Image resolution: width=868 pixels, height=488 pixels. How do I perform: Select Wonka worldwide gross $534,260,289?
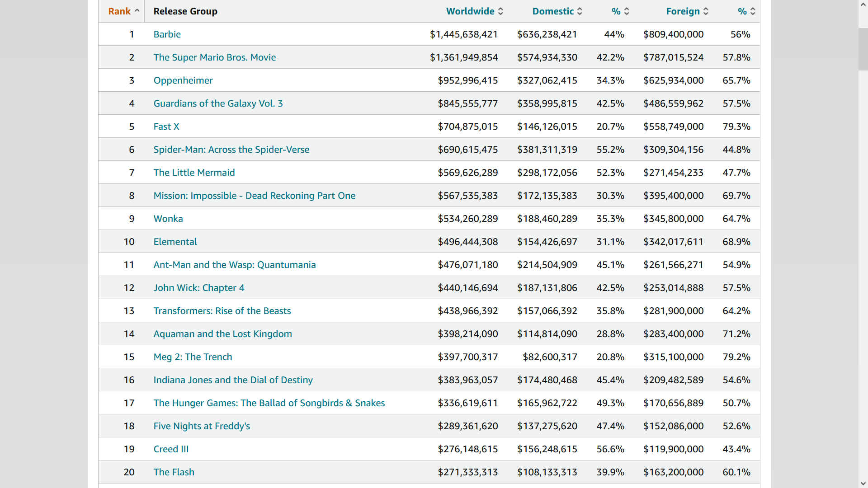(x=467, y=219)
